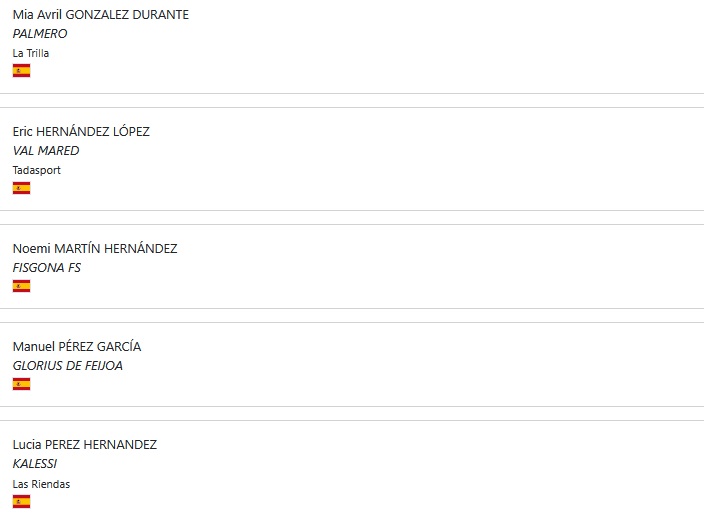Select horse KALESSI

point(35,464)
